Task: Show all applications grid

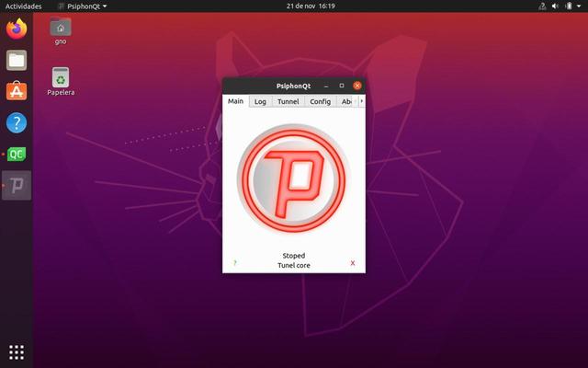Action: (17, 351)
